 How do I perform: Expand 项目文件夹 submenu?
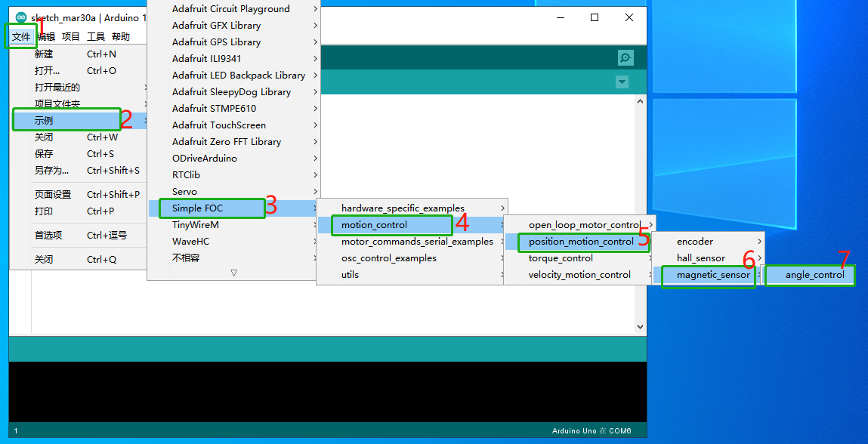78,104
